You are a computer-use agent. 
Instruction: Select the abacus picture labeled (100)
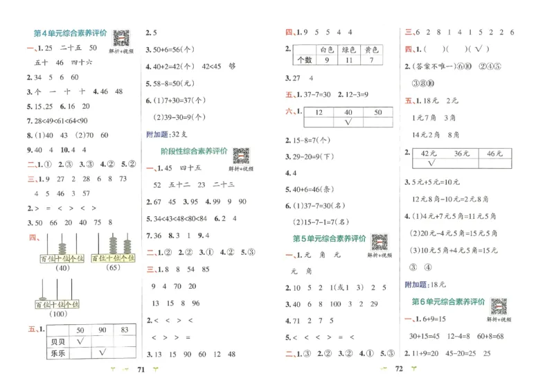[57, 294]
